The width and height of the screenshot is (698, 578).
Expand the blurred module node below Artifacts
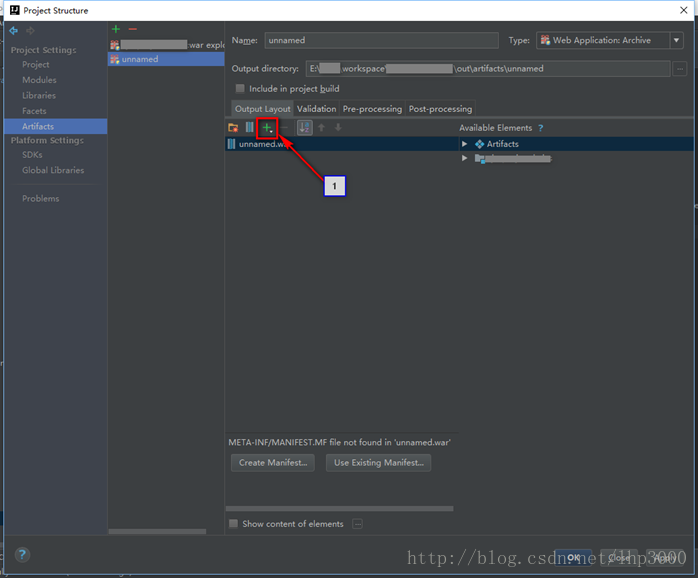pyautogui.click(x=464, y=158)
